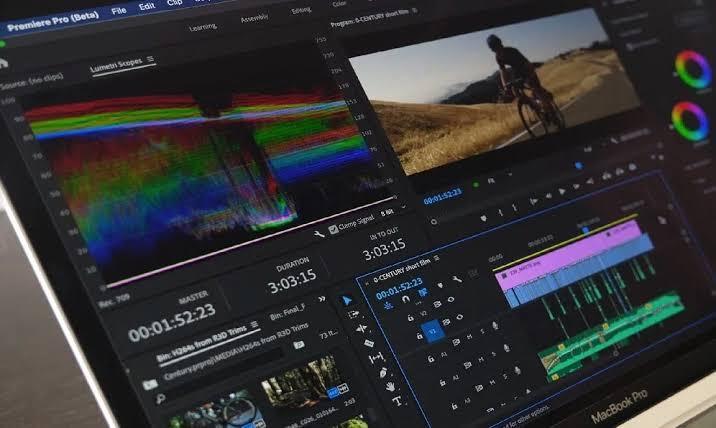The width and height of the screenshot is (716, 428).
Task: Switch to the Learning workspace
Action: (x=203, y=27)
